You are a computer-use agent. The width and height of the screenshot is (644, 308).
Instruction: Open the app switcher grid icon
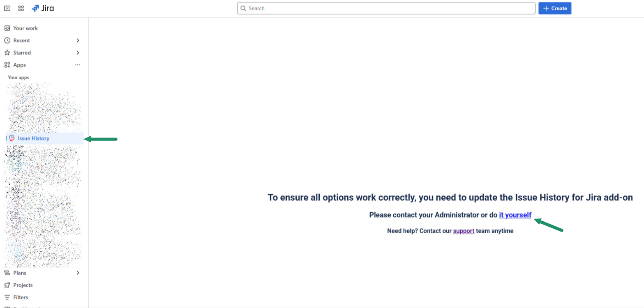coord(21,8)
